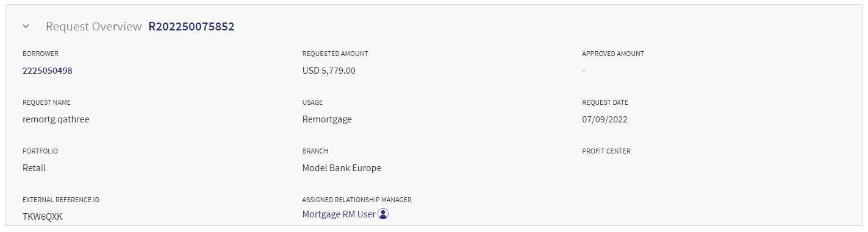Select the Retail portfolio value

click(x=34, y=168)
